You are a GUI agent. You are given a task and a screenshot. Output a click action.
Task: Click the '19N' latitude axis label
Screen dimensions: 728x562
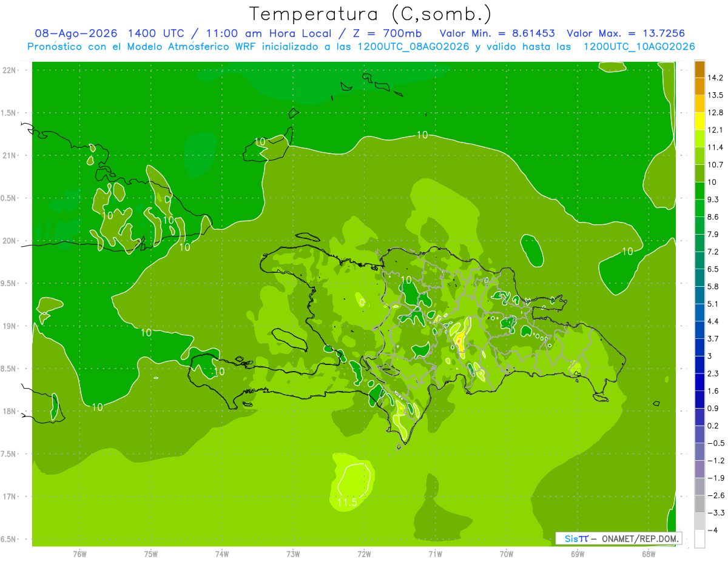(x=10, y=326)
